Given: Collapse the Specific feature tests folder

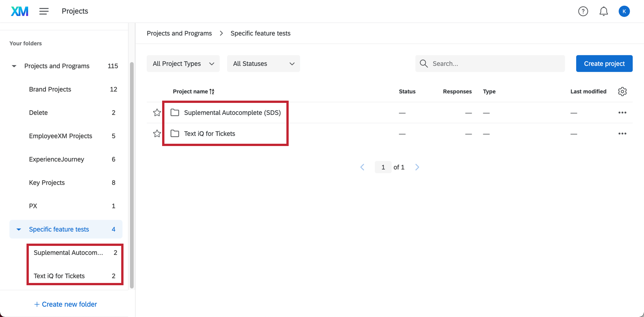Looking at the screenshot, I should click(x=19, y=230).
